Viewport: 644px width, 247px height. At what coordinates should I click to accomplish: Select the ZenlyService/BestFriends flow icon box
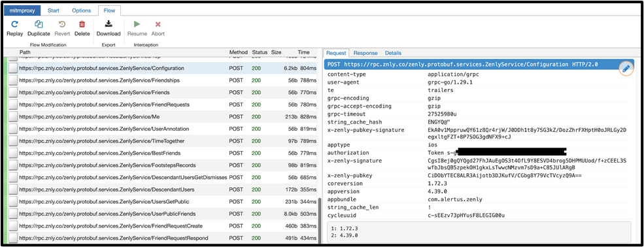tap(13, 154)
